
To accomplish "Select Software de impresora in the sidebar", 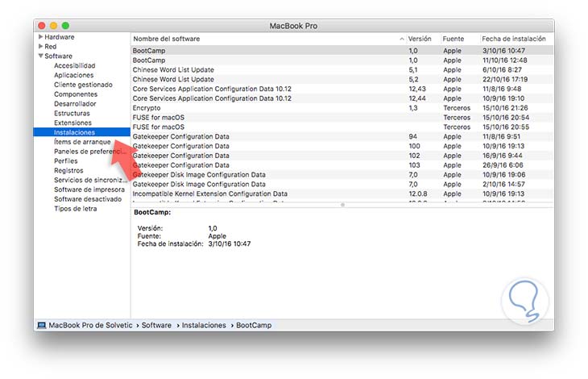I will tap(89, 189).
